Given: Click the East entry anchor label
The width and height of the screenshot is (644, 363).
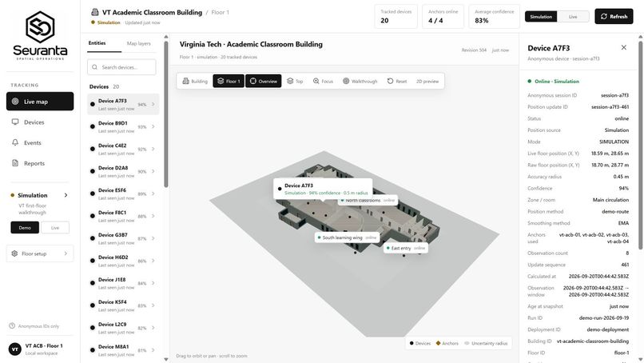Looking at the screenshot, I should tap(406, 248).
